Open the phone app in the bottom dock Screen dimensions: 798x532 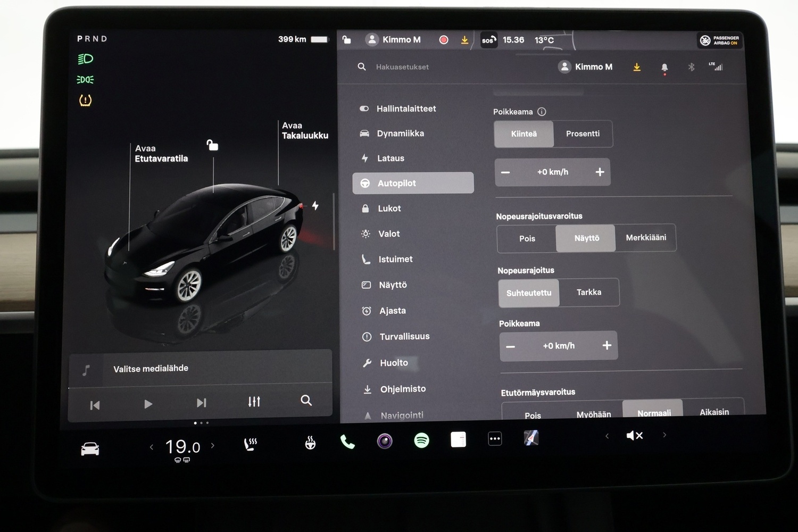[347, 442]
